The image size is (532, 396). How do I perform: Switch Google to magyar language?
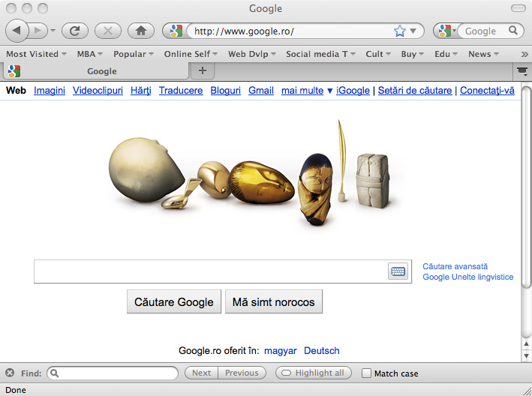(x=280, y=350)
